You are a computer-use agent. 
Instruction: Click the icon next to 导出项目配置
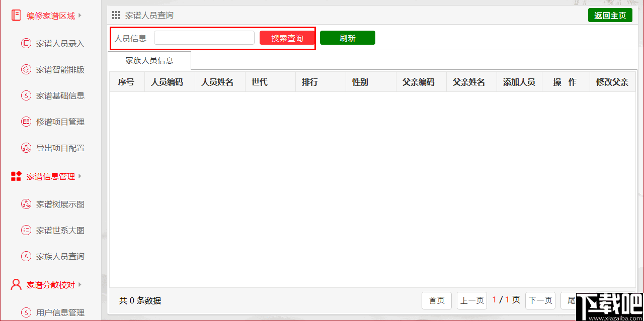[26, 148]
